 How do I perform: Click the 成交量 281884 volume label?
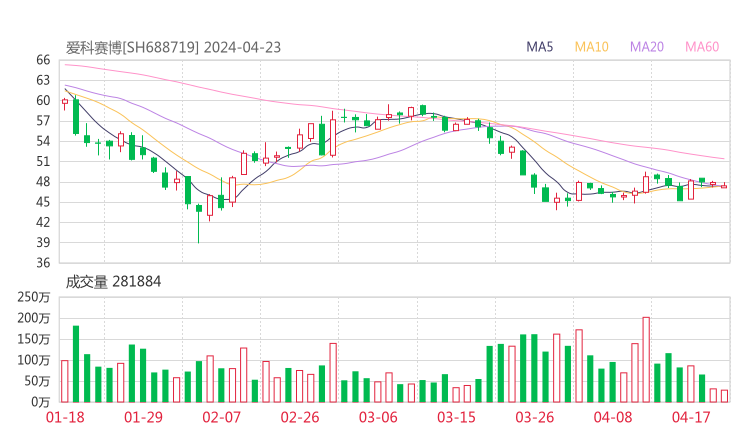(x=113, y=282)
